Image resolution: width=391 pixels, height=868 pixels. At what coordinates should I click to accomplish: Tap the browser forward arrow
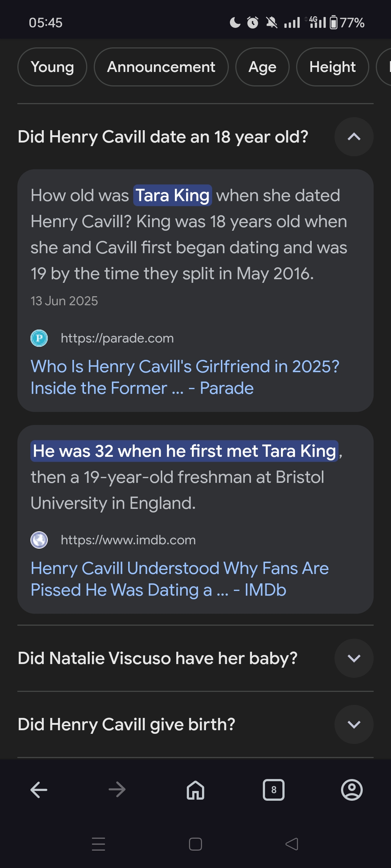point(117,790)
